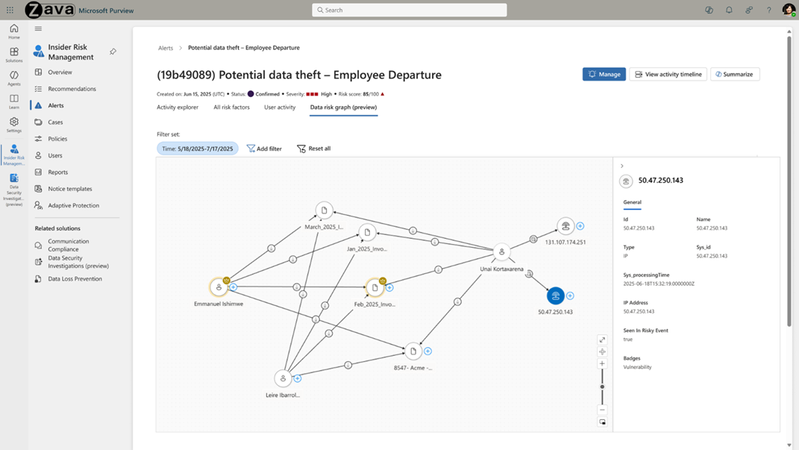
Task: Switch to the Activity explorer tab
Action: tap(178, 106)
